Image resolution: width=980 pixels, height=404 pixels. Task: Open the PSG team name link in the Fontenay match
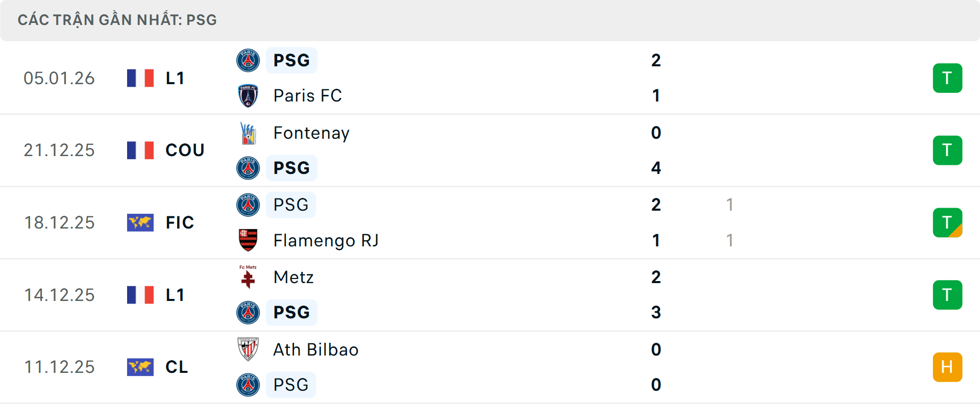point(291,168)
